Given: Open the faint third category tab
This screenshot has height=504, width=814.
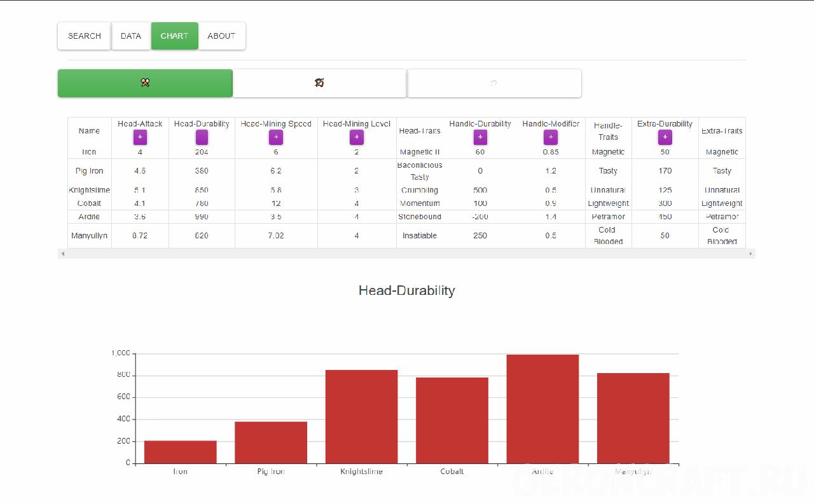Looking at the screenshot, I should pyautogui.click(x=493, y=83).
